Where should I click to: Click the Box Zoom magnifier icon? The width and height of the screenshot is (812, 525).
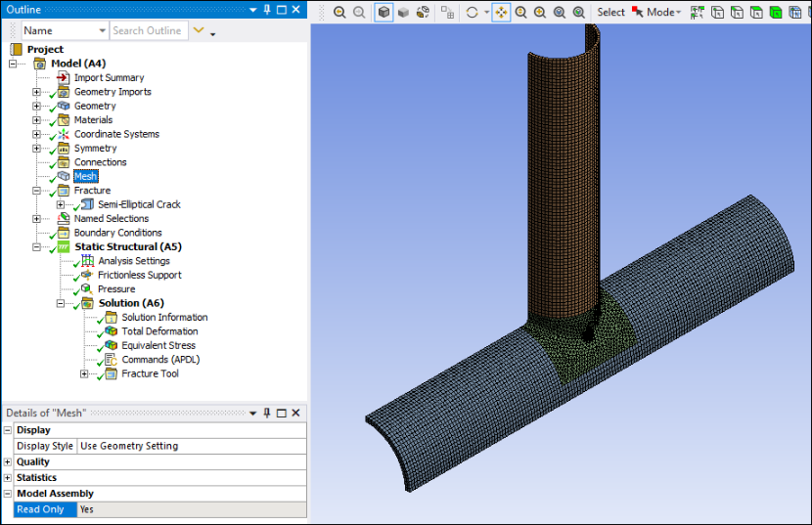(540, 12)
